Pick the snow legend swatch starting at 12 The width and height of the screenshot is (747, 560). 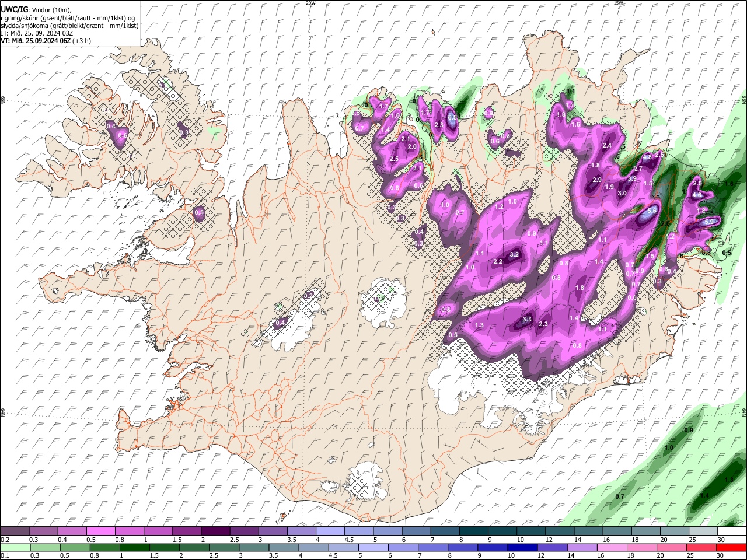[559, 531]
